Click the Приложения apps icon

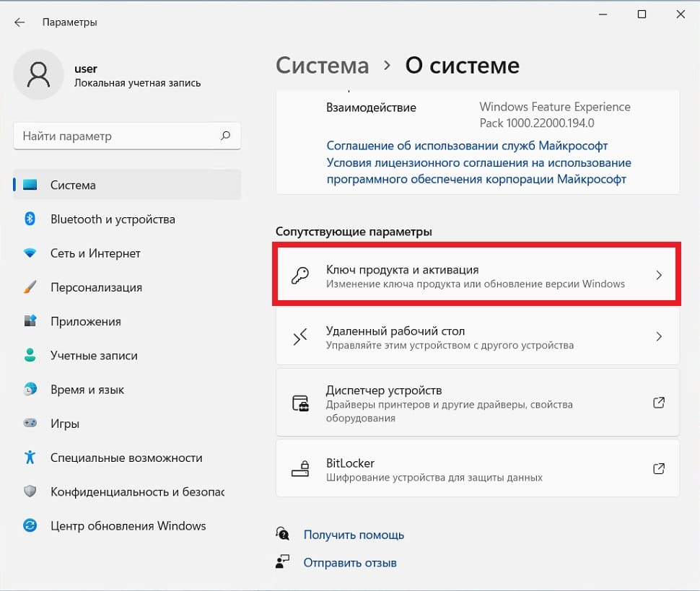(30, 321)
